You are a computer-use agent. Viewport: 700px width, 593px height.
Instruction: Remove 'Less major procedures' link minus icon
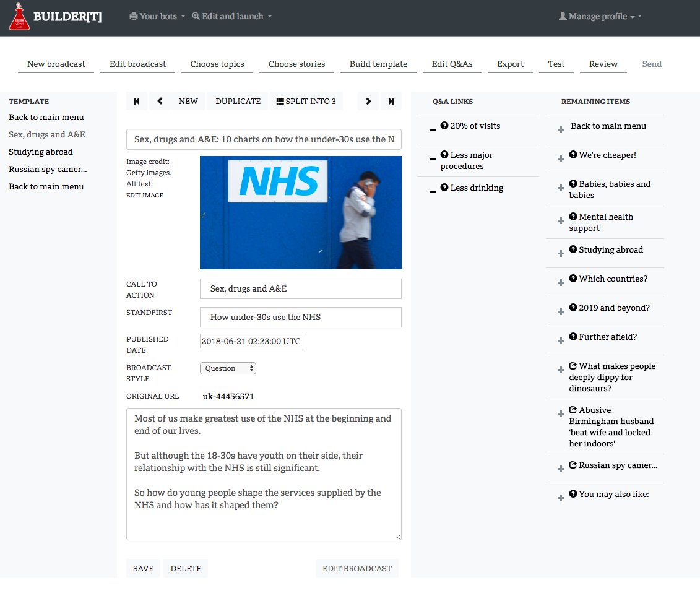[433, 158]
